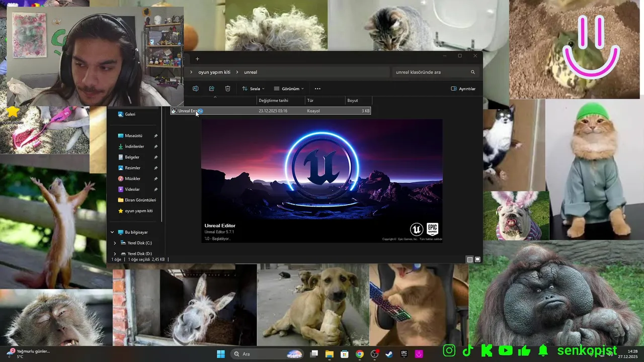This screenshot has width=644, height=362.
Task: Click the '3 KB' size cell
Action: coord(366,111)
